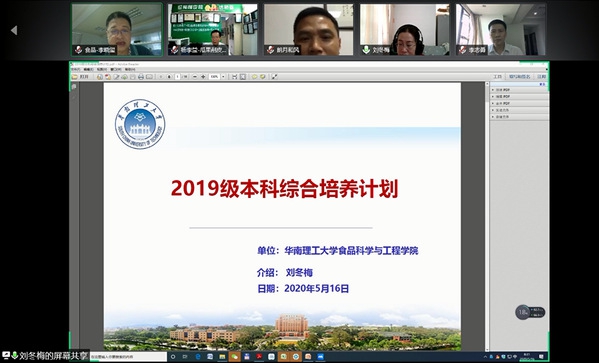Image resolution: width=599 pixels, height=363 pixels.
Task: Open the Fill & Sign pane tab
Action: tap(520, 77)
